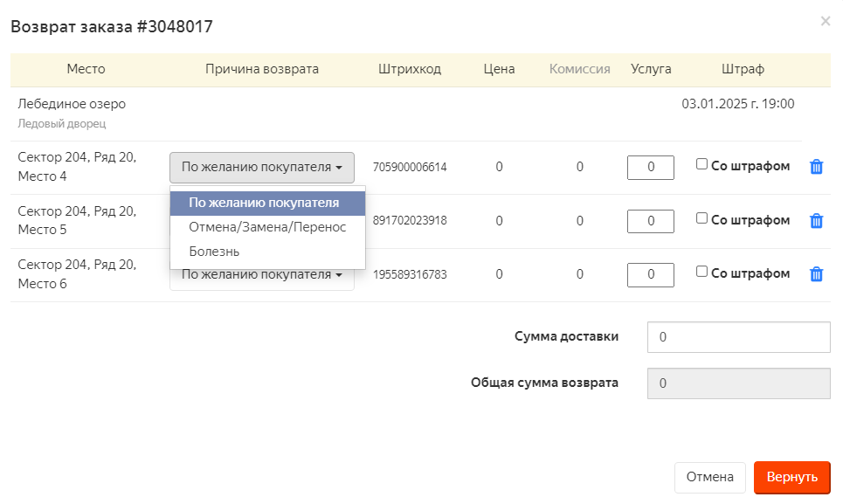
Task: Delete the Место 5 ticket row
Action: coord(816,220)
